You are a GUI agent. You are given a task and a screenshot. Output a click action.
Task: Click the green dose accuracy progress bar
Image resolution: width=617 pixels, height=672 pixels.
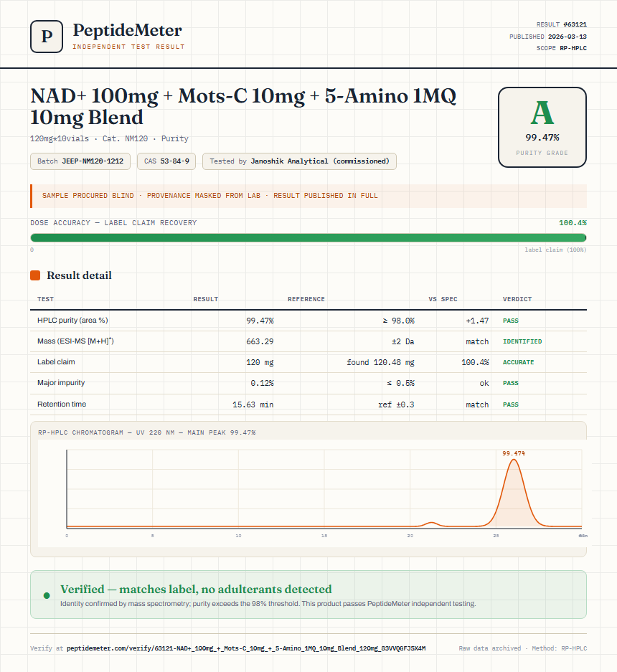pos(308,238)
